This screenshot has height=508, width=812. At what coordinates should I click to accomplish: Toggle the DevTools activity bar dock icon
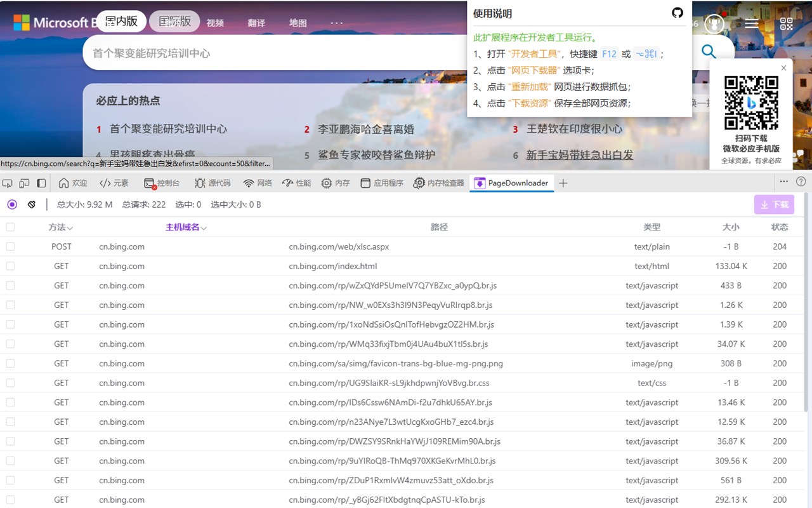(x=41, y=183)
